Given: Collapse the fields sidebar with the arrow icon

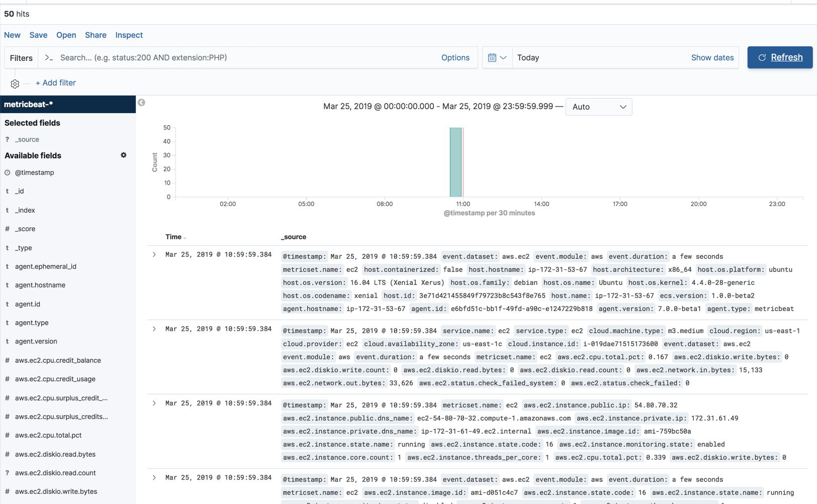Looking at the screenshot, I should 142,103.
